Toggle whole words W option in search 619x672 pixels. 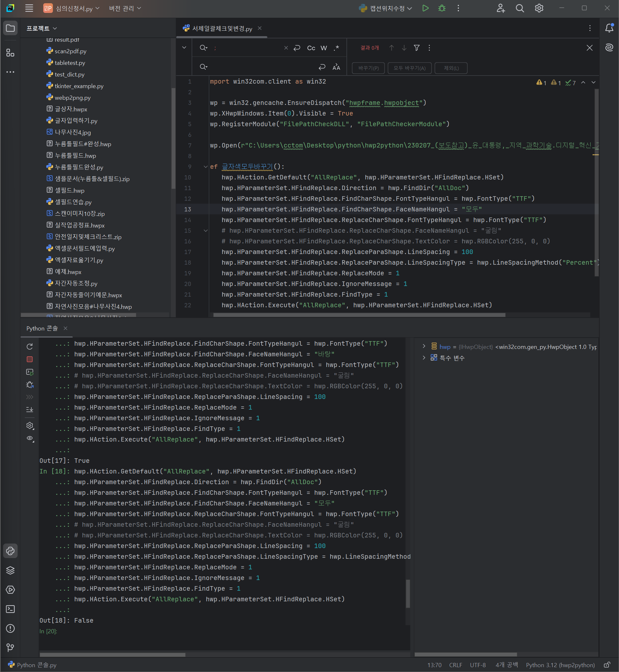click(x=324, y=48)
